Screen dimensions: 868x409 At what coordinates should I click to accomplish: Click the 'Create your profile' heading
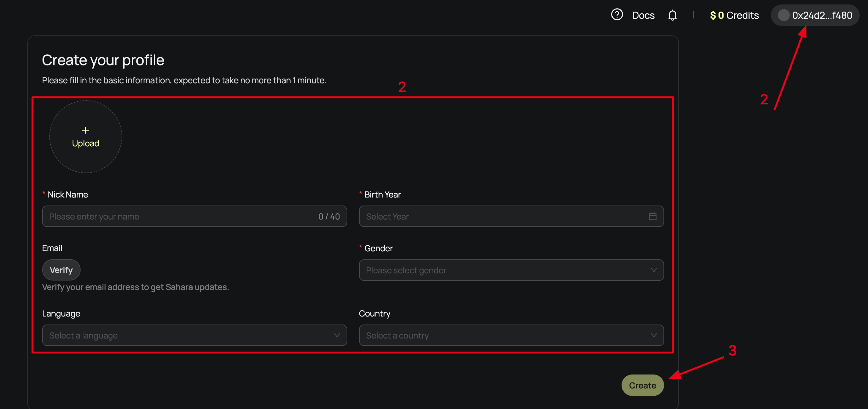click(103, 60)
